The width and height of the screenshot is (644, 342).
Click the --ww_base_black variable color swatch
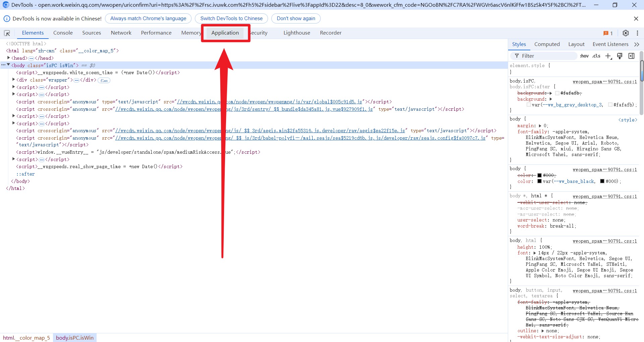(540, 182)
